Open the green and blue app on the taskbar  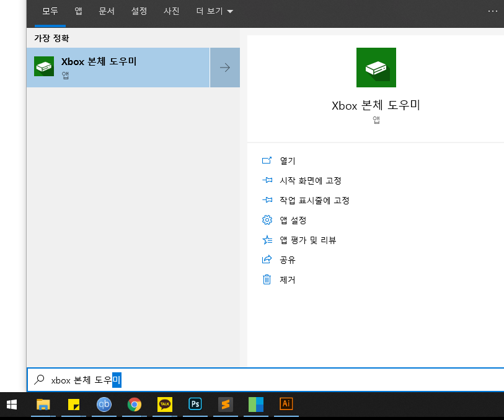click(256, 405)
